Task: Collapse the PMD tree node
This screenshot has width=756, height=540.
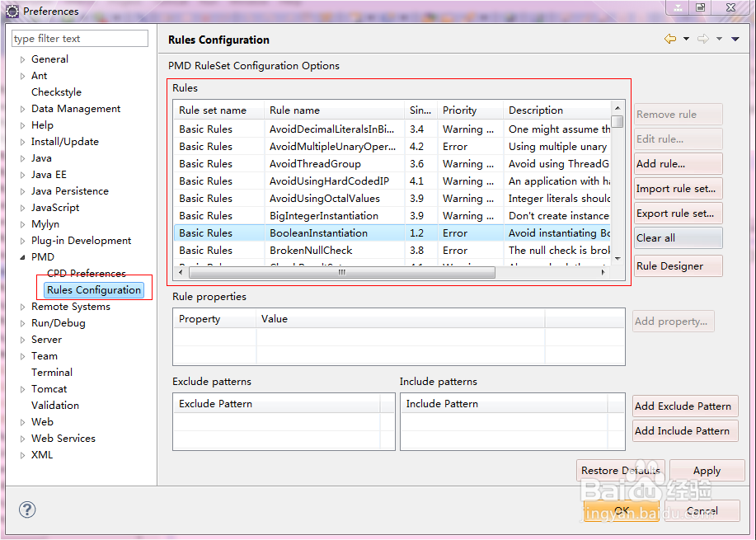Action: click(22, 257)
